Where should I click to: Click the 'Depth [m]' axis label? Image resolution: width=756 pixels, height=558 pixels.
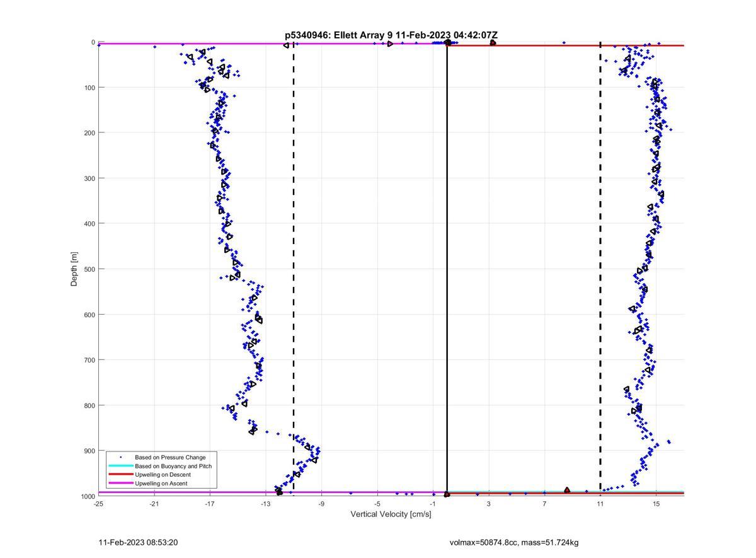pyautogui.click(x=74, y=269)
